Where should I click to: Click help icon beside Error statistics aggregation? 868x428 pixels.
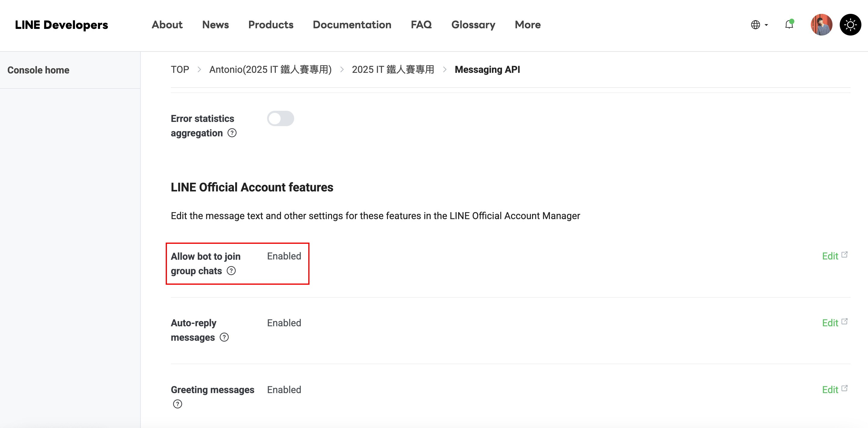click(232, 133)
